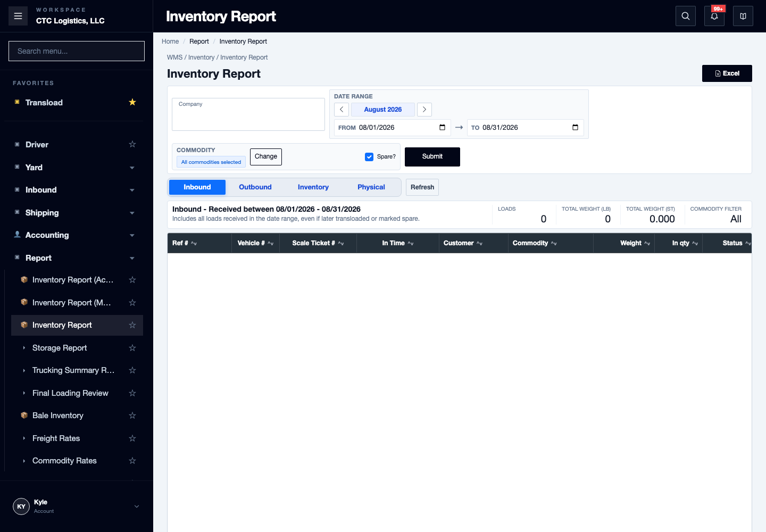Star the Inventory Report (M… menu item
The height and width of the screenshot is (532, 766).
132,303
